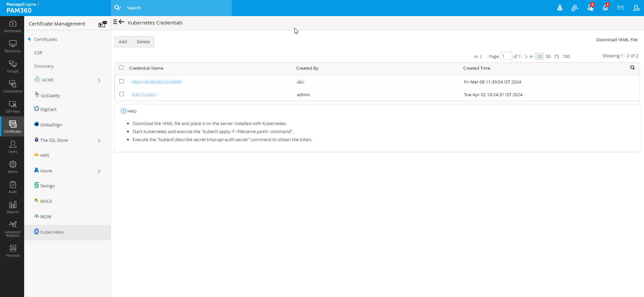The image size is (644, 297).
Task: Click the back arrow beside Kubernetes Credentials
Action: pos(122,22)
